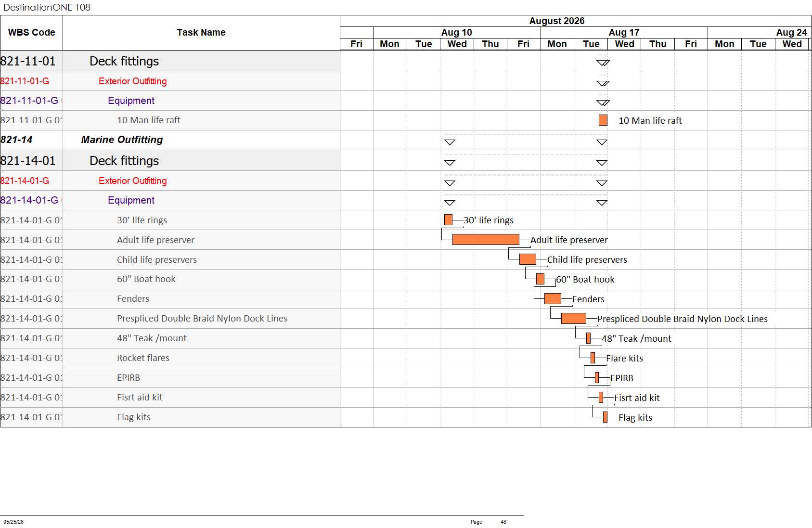Image resolution: width=812 pixels, height=528 pixels.
Task: Click the 821-14-01 Deck fittings summary start marker
Action: click(450, 163)
